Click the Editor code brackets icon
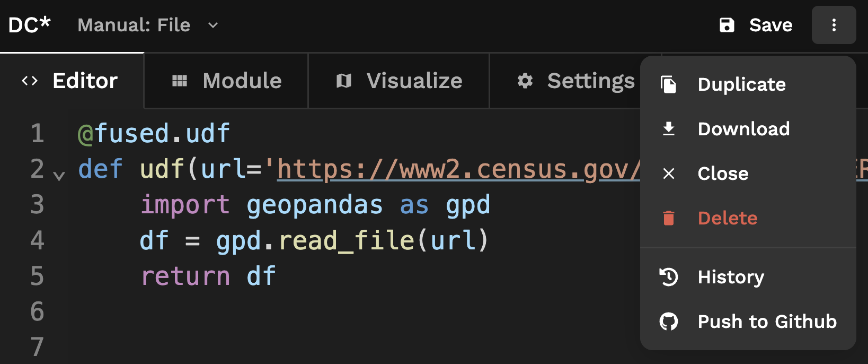 pyautogui.click(x=30, y=81)
